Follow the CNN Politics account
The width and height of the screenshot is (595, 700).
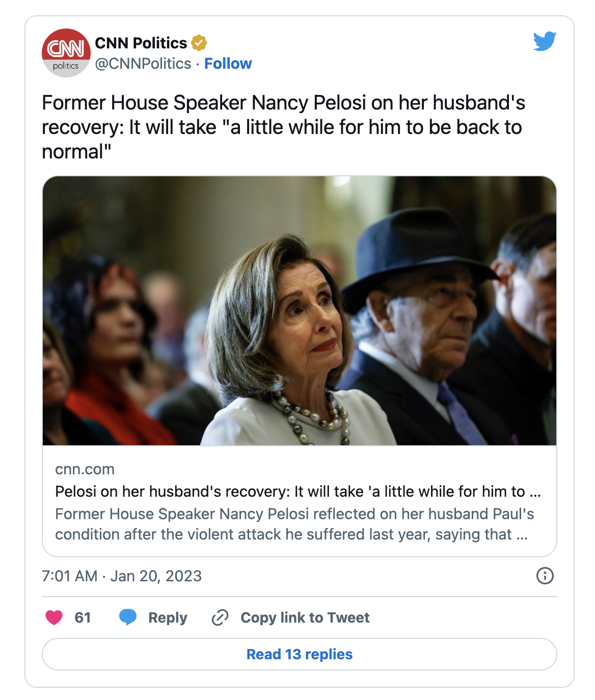click(228, 64)
